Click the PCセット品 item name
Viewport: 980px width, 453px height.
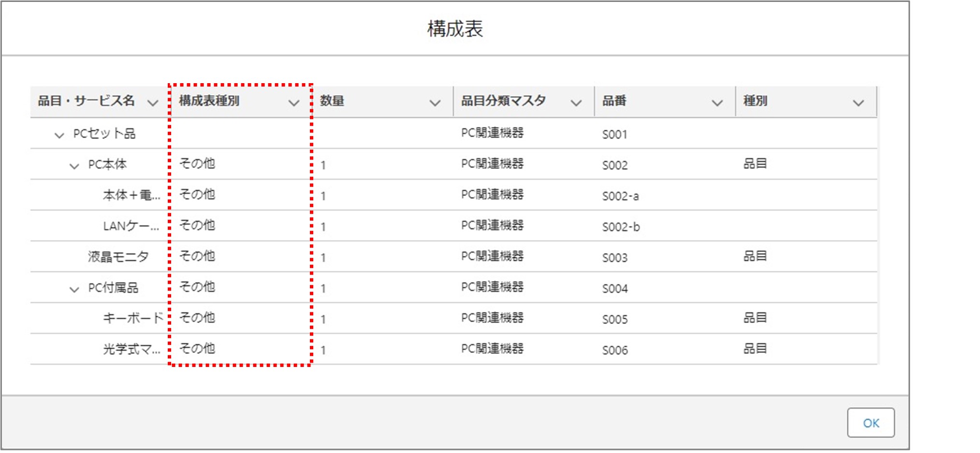[x=104, y=133]
